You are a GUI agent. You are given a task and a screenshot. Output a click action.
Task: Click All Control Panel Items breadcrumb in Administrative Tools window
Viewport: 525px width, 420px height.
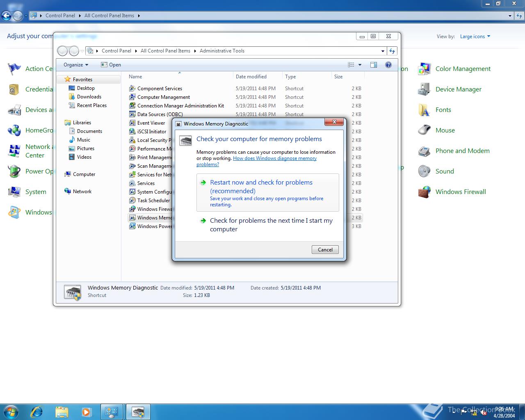click(x=165, y=51)
